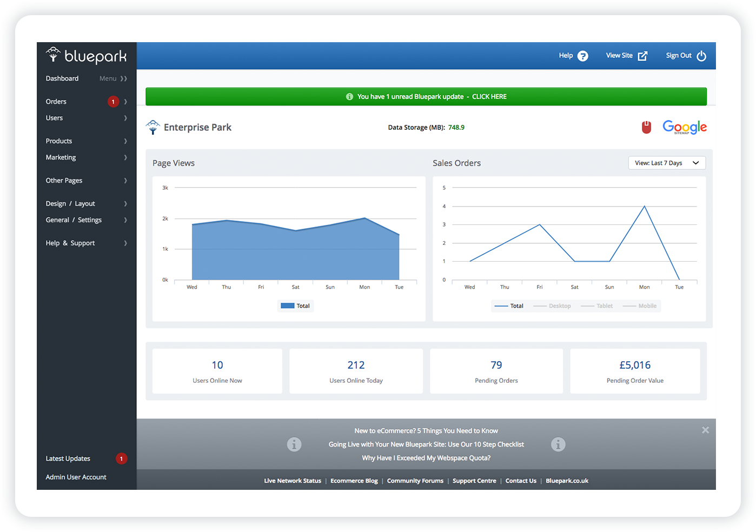Open Contact Us footer link
This screenshot has width=756, height=532.
[521, 481]
